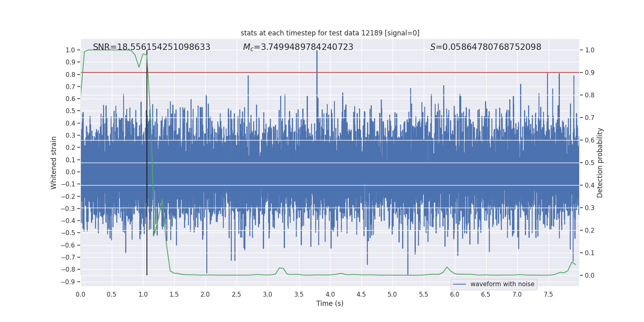
Task: Click the plot title mentioning test data 12189
Action: click(330, 33)
